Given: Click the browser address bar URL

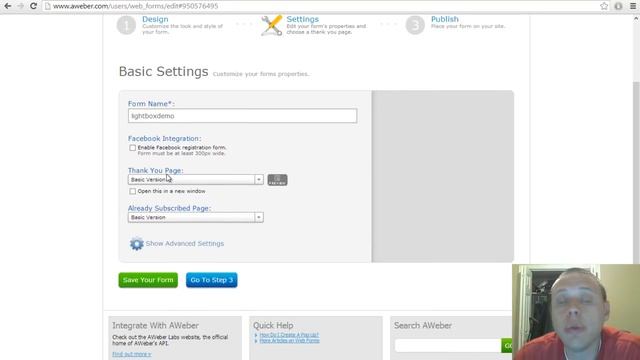Looking at the screenshot, I should (x=136, y=6).
